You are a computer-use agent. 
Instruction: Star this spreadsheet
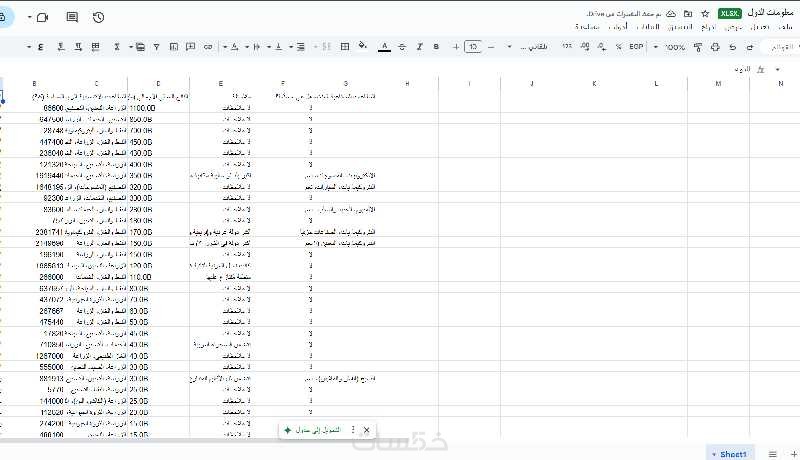coord(705,14)
